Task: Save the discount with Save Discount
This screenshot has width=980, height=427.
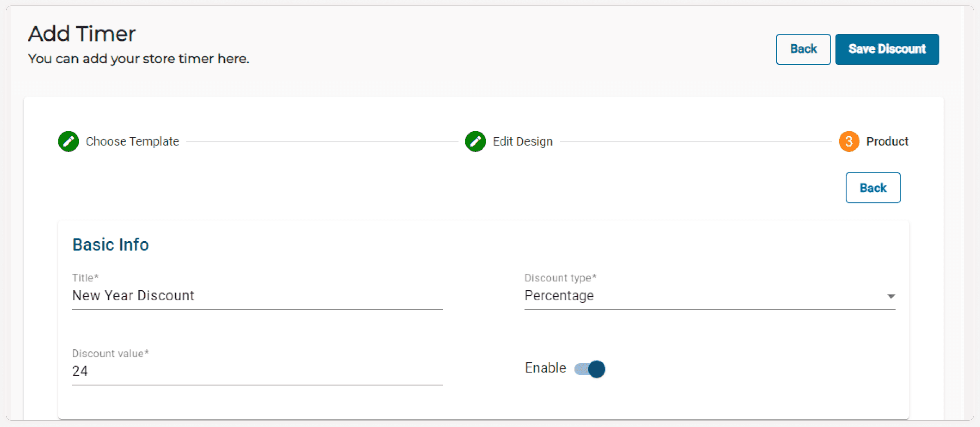Action: point(887,49)
